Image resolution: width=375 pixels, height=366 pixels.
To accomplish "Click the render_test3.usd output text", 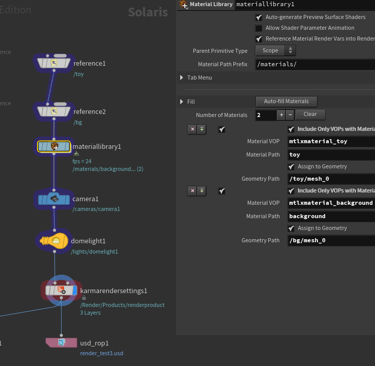I will point(102,353).
